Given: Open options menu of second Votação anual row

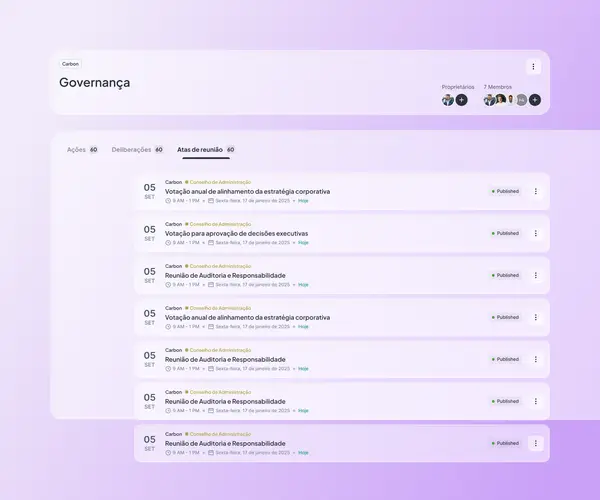Looking at the screenshot, I should point(536,317).
